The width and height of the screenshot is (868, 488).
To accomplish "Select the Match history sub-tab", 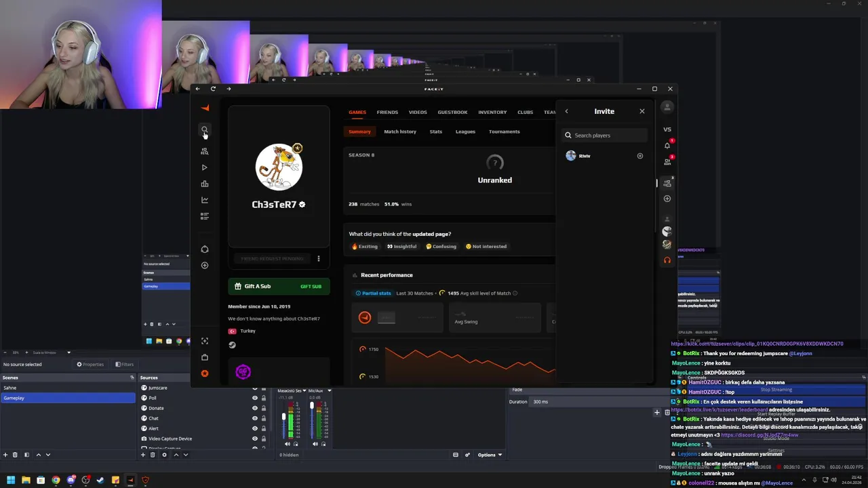I will (x=400, y=131).
